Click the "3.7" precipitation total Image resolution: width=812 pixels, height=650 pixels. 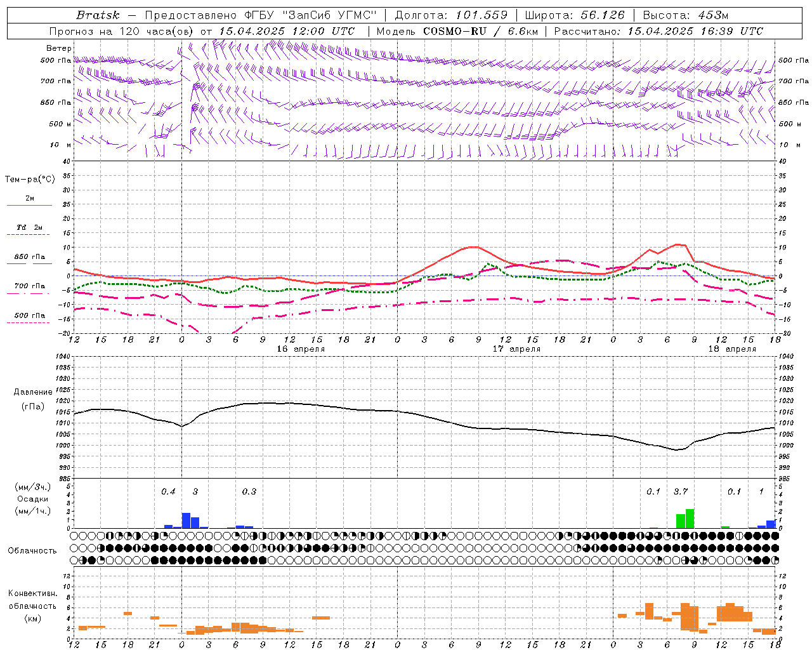tap(681, 491)
